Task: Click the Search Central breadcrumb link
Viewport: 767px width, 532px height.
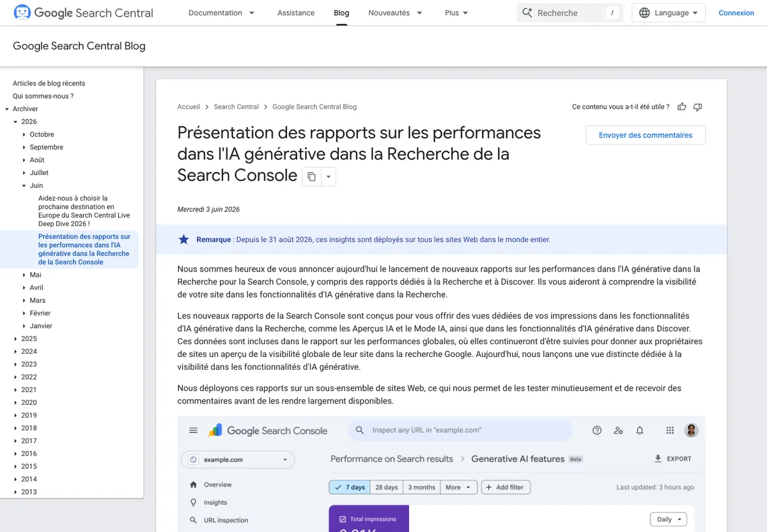Action: click(236, 107)
